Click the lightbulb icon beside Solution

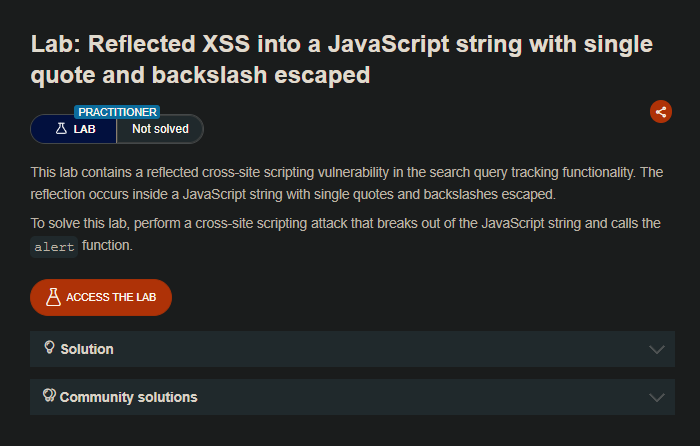pos(50,348)
